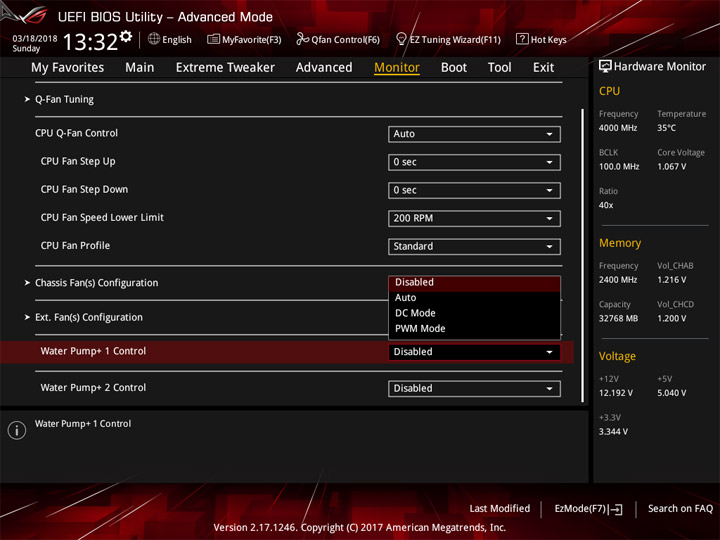Open Water Pump+ 1 Control dropdown
Viewport: 720px width, 540px height.
coord(474,352)
